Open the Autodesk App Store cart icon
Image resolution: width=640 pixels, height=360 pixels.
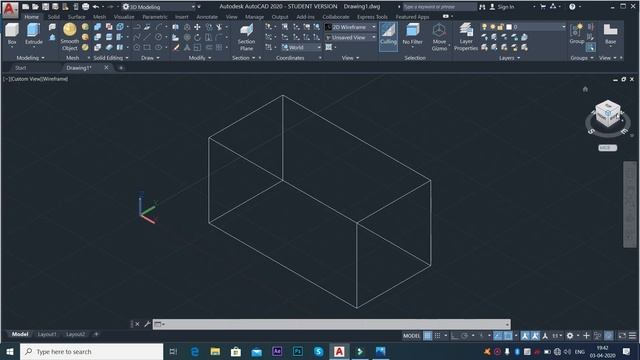(x=543, y=7)
